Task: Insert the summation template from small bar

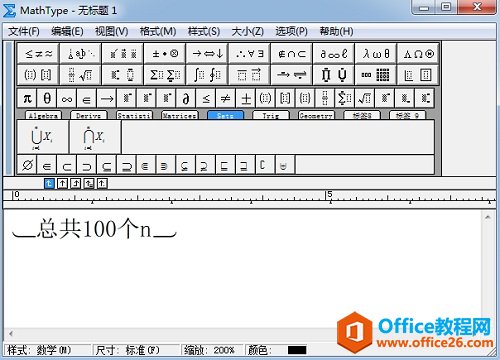Action: (x=345, y=98)
